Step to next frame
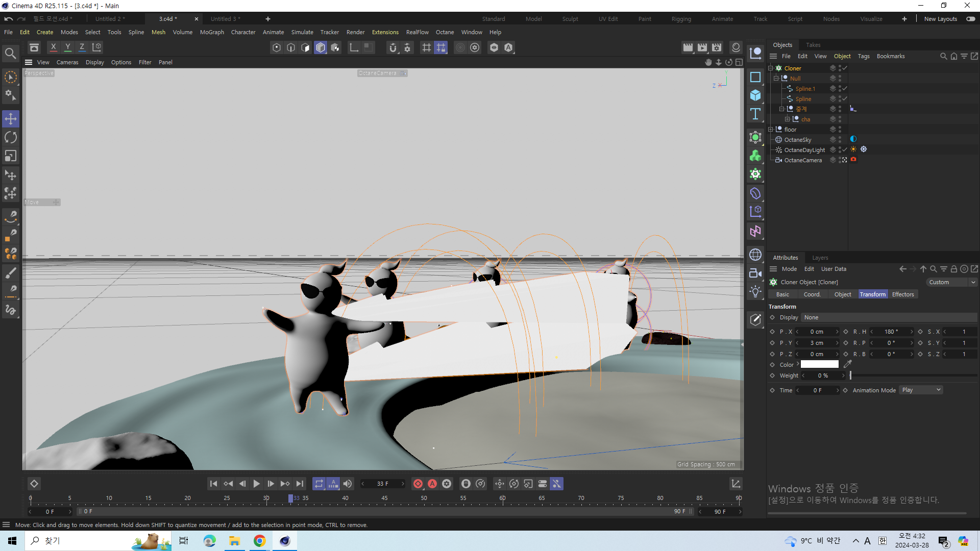The width and height of the screenshot is (980, 551). [271, 484]
